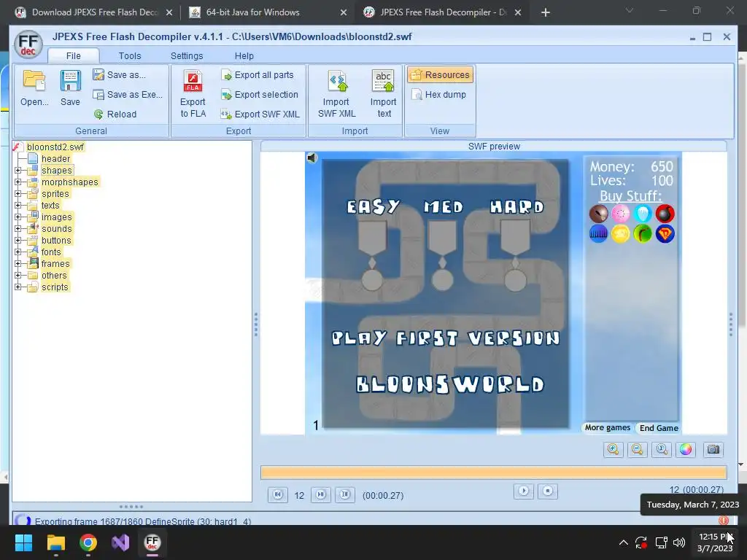
Task: Open the Help ribbon tab
Action: pos(244,55)
